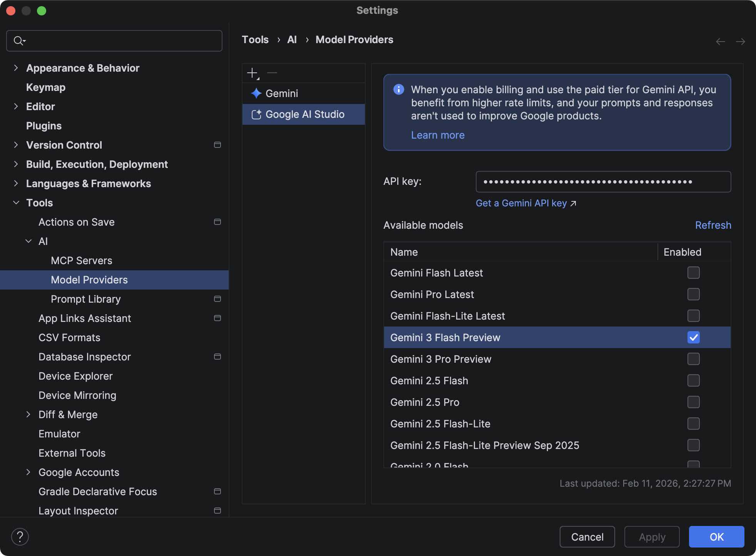Select the Gemini provider entry
The image size is (756, 556).
point(282,93)
